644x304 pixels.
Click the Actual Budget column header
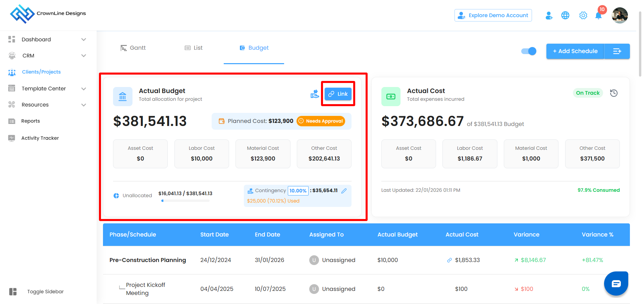[x=397, y=234]
